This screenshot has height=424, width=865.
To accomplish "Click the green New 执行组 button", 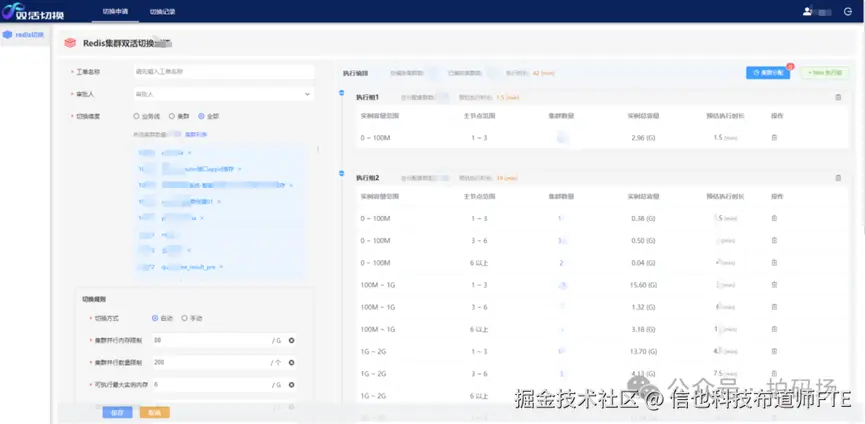I will pos(825,72).
